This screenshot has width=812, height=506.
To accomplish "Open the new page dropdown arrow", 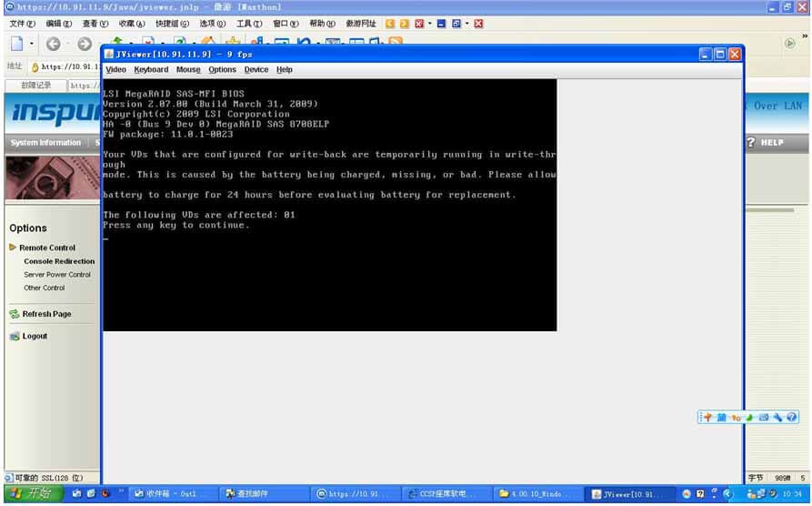I will [x=32, y=44].
